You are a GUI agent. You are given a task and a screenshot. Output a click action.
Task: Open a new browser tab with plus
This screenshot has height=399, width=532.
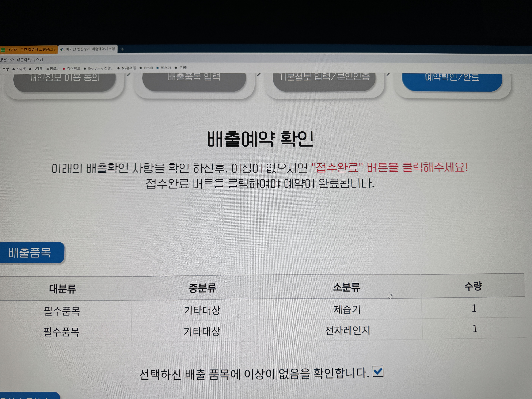point(122,49)
